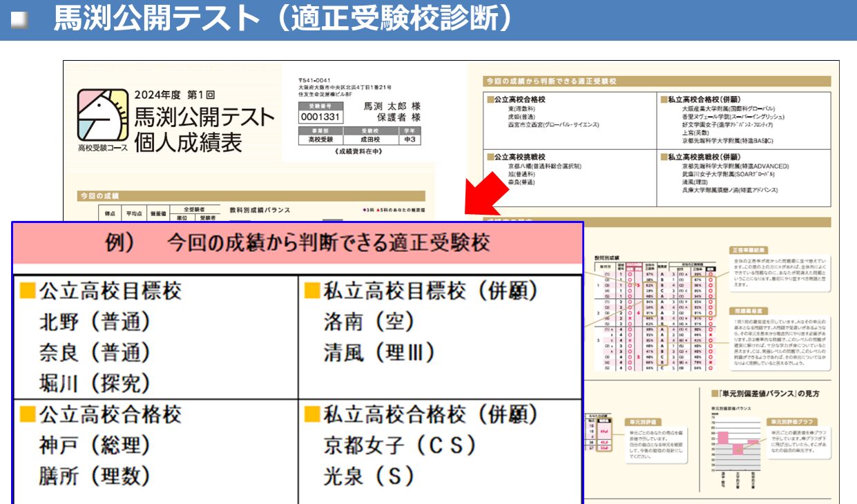857x504 pixels.
Task: Click the 中3 grade cell
Action: (x=410, y=139)
